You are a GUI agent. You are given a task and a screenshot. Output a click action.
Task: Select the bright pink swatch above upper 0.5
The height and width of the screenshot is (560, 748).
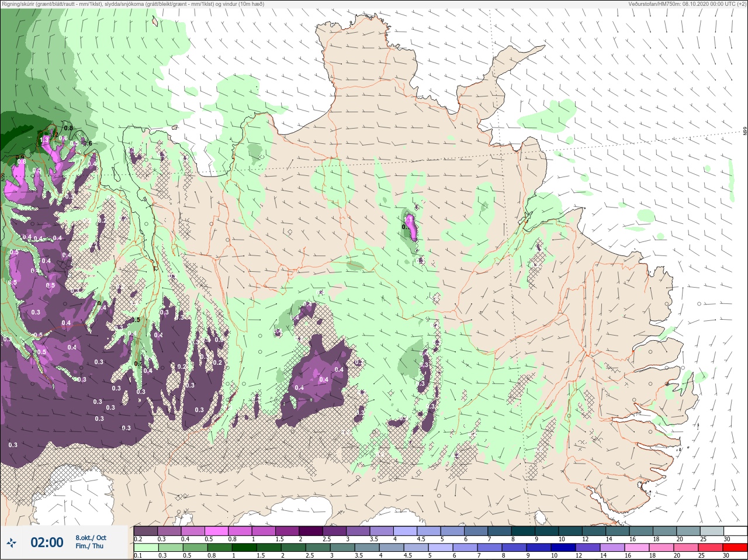(216, 531)
